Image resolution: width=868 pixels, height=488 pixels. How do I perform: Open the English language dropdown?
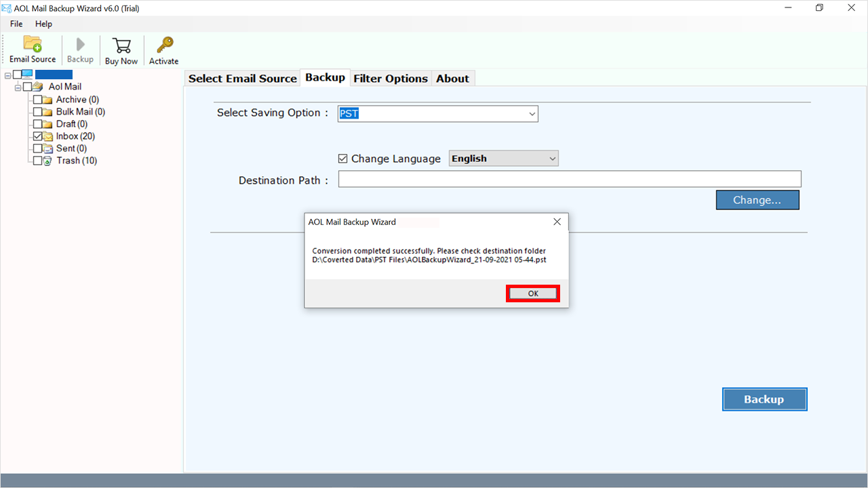[504, 159]
